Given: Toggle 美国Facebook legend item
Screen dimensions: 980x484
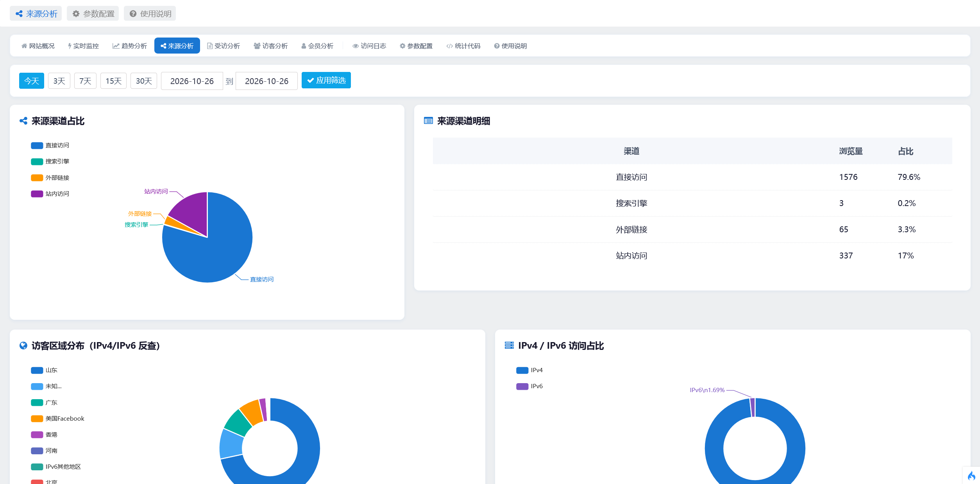Looking at the screenshot, I should (57, 419).
